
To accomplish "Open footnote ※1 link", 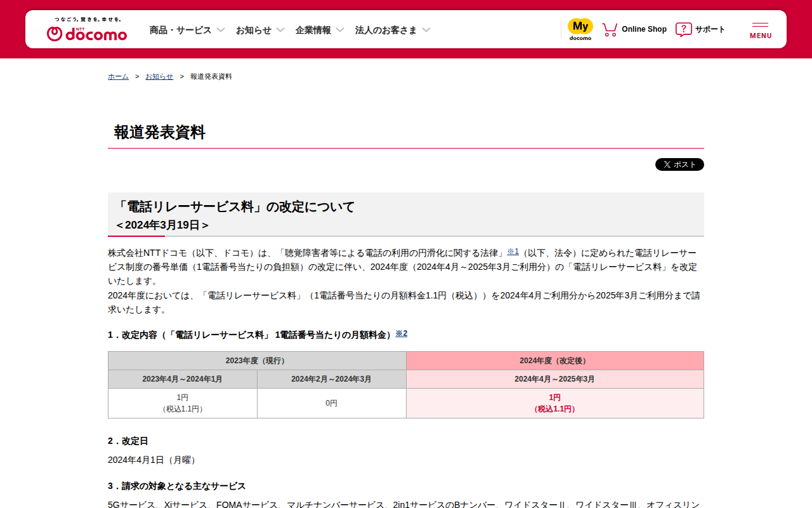I will (x=513, y=251).
